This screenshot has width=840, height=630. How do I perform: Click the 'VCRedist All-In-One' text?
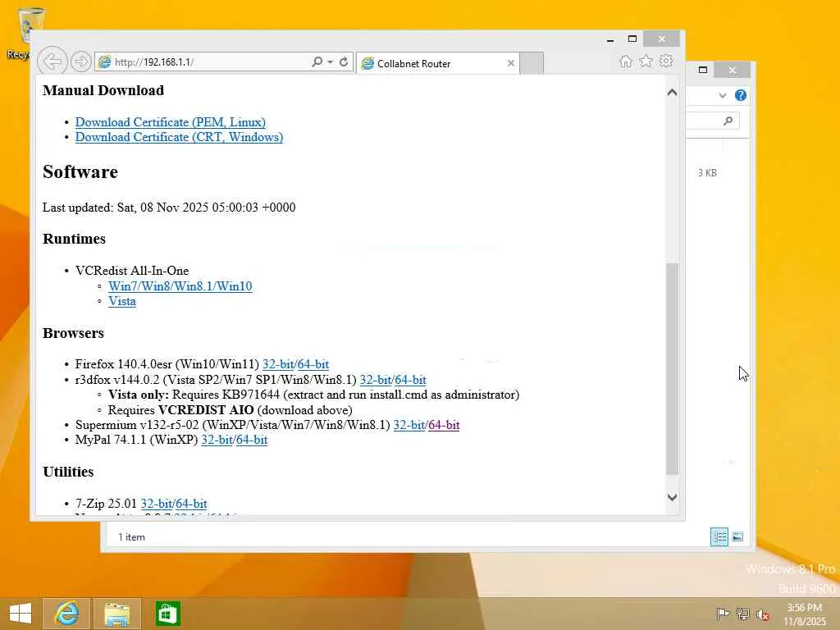coord(132,271)
